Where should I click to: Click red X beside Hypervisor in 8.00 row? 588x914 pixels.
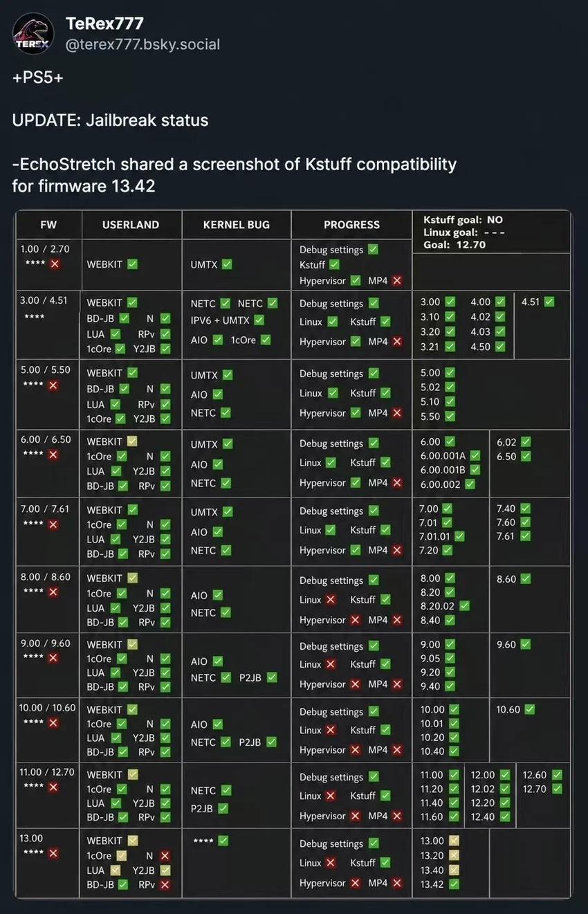[x=356, y=620]
